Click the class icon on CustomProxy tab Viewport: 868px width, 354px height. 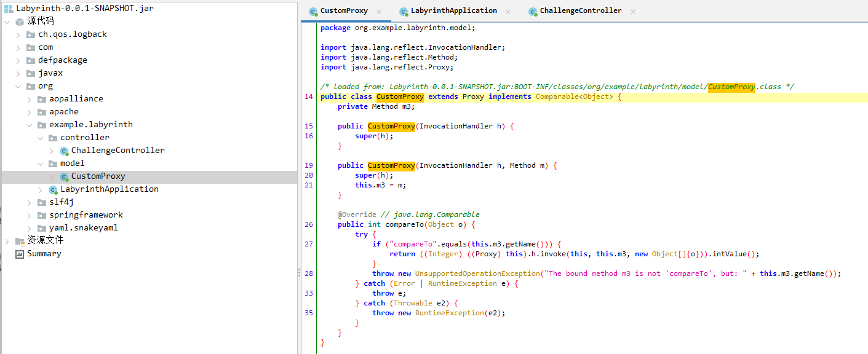point(313,11)
